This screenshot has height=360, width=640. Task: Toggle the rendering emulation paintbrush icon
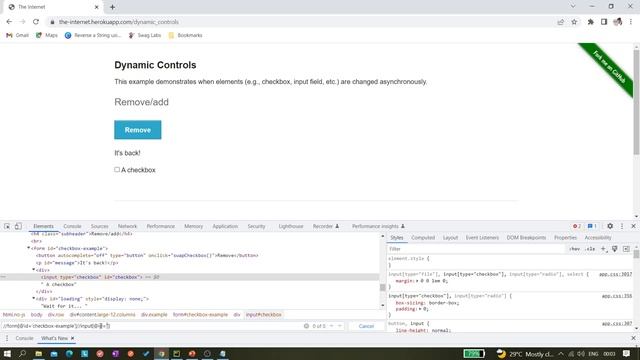click(x=614, y=249)
